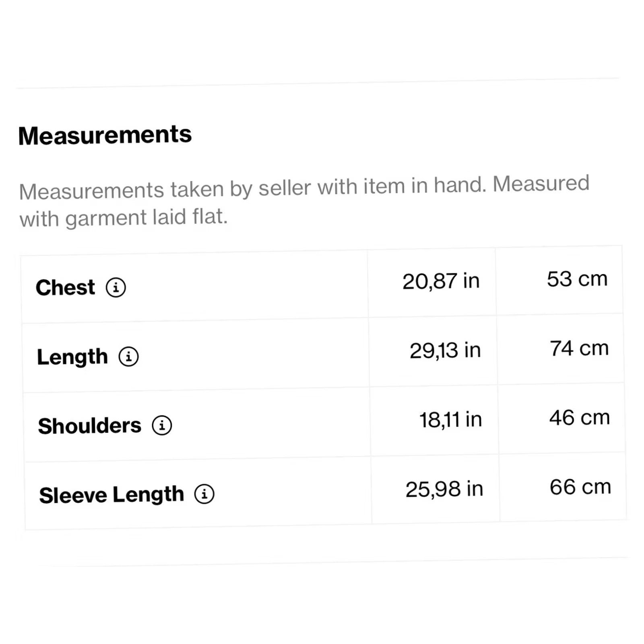Screen dimensions: 644x644
Task: Click the Shoulders row label
Action: pyautogui.click(x=90, y=426)
